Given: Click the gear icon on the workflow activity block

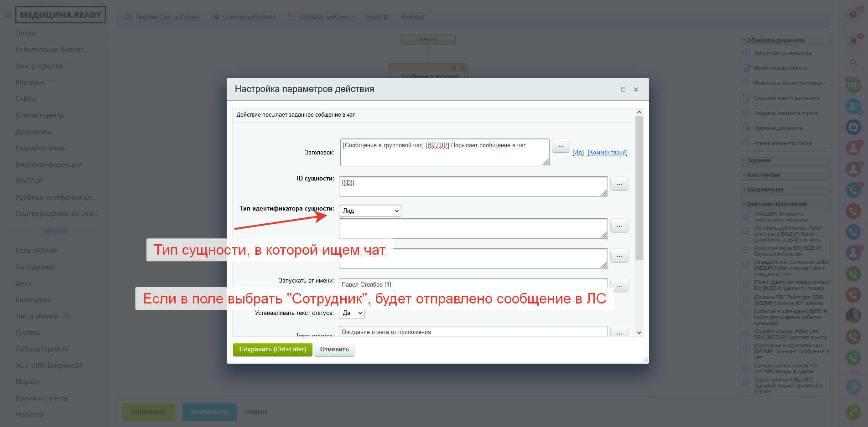Looking at the screenshot, I should 454,68.
